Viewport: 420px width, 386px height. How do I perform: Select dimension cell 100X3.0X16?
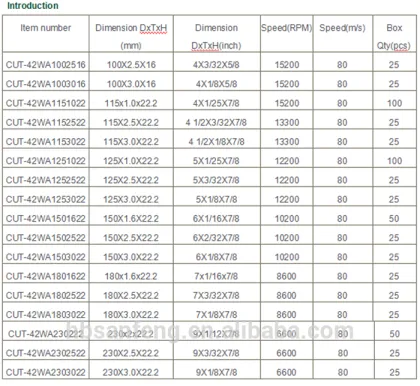(x=131, y=84)
